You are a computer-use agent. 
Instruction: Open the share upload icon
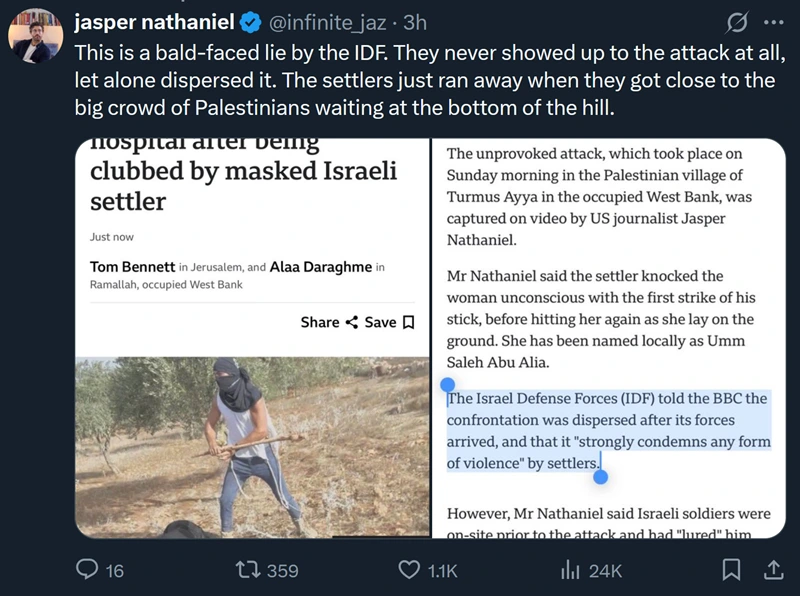pos(773,570)
